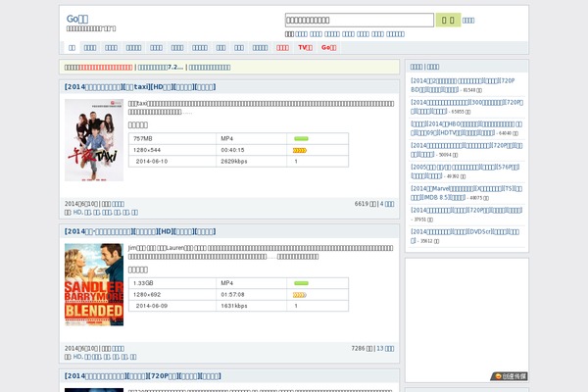588x392 pixels.
Task: Open sidebar 2005 link mentioning 576P
Action: pos(465,171)
